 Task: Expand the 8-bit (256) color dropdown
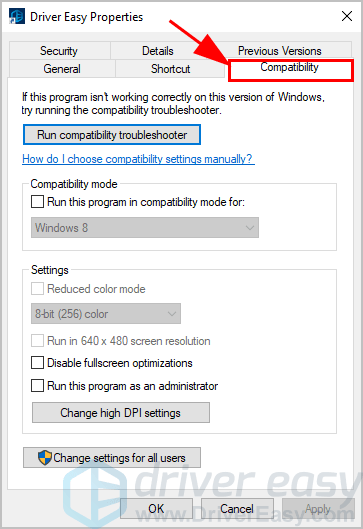106,314
